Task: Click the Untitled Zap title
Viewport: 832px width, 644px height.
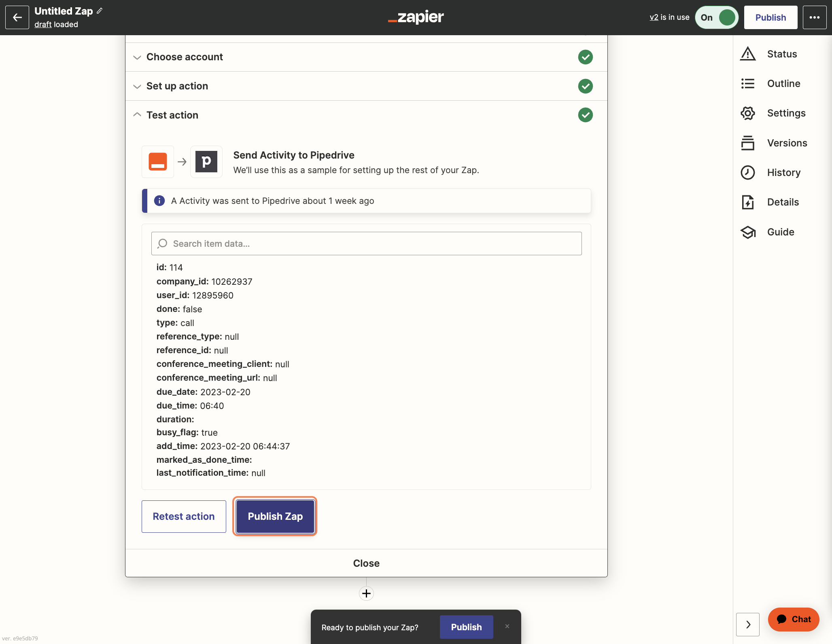Action: pos(64,11)
